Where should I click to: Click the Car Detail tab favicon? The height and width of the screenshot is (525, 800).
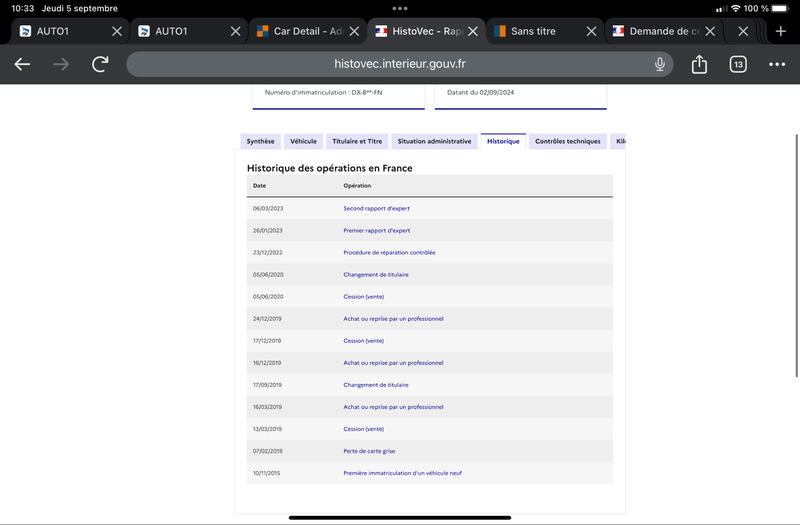[x=262, y=31]
